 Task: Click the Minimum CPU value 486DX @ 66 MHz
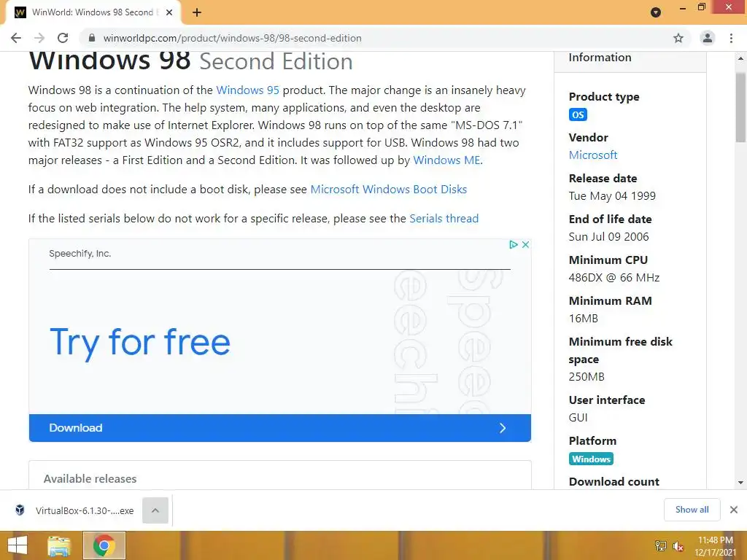point(614,278)
